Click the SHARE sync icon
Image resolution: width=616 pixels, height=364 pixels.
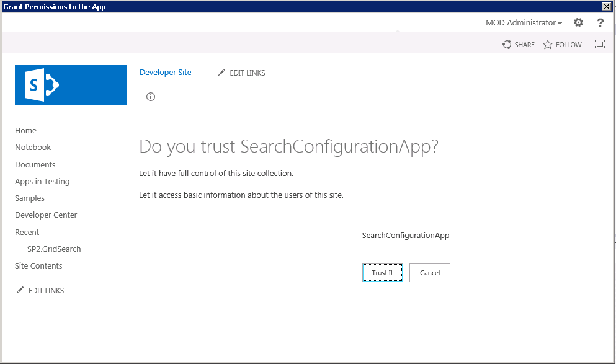(x=507, y=45)
